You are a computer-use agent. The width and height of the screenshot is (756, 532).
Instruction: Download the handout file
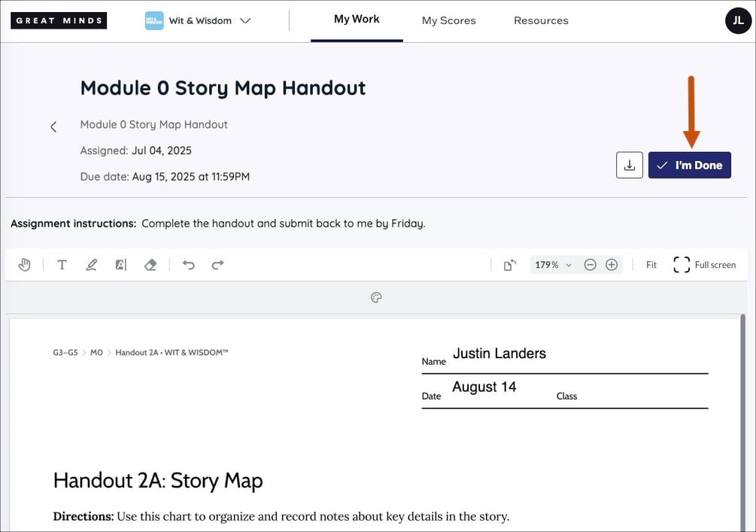coord(630,166)
